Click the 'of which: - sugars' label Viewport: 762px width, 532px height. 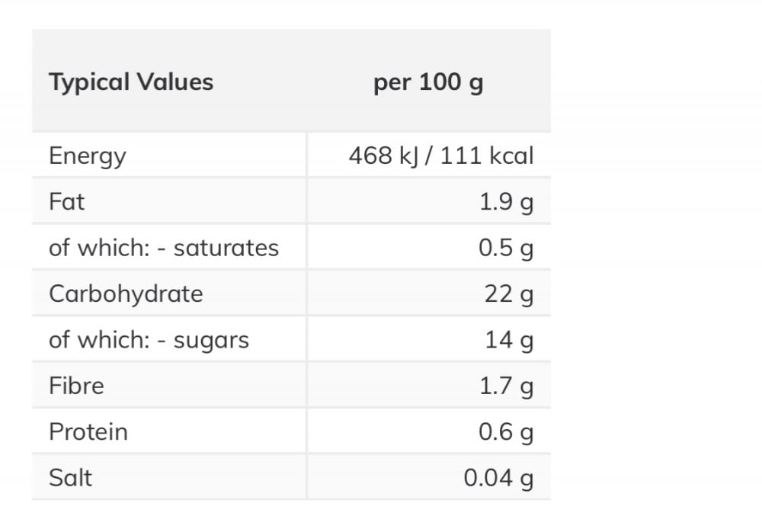click(x=149, y=340)
